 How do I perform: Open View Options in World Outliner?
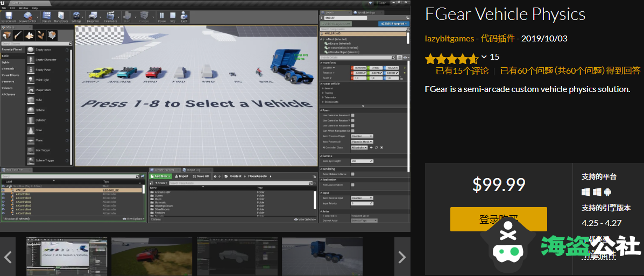[x=133, y=219]
